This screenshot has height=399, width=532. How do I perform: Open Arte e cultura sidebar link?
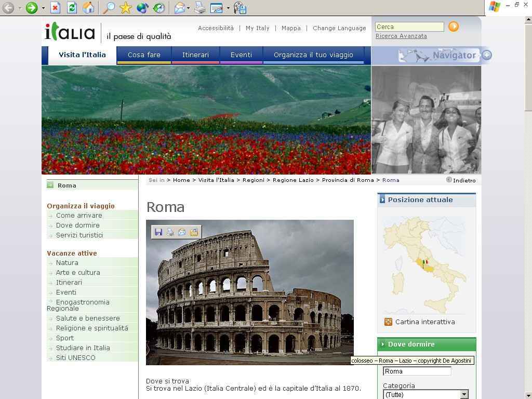click(78, 272)
